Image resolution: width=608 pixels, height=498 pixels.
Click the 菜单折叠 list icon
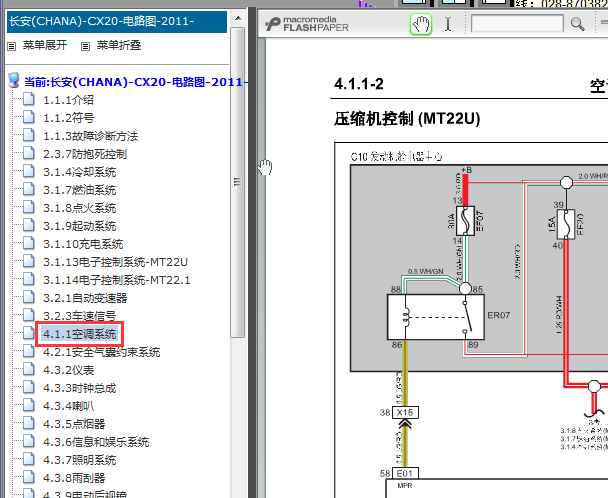pos(85,47)
